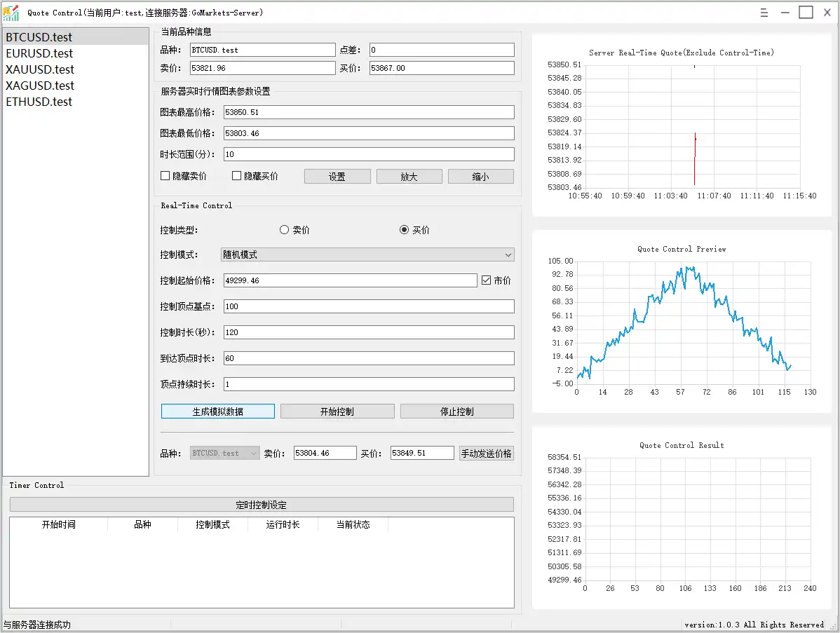This screenshot has height=633, width=840.
Task: Click the 控制顶点基点 input field
Action: pyautogui.click(x=368, y=306)
